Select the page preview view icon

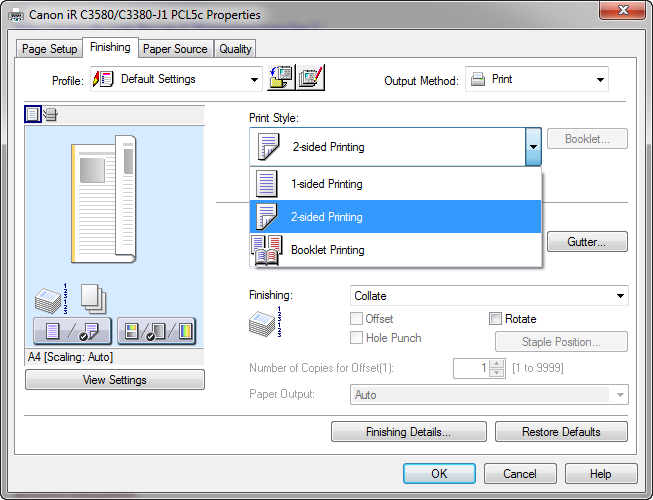click(33, 114)
